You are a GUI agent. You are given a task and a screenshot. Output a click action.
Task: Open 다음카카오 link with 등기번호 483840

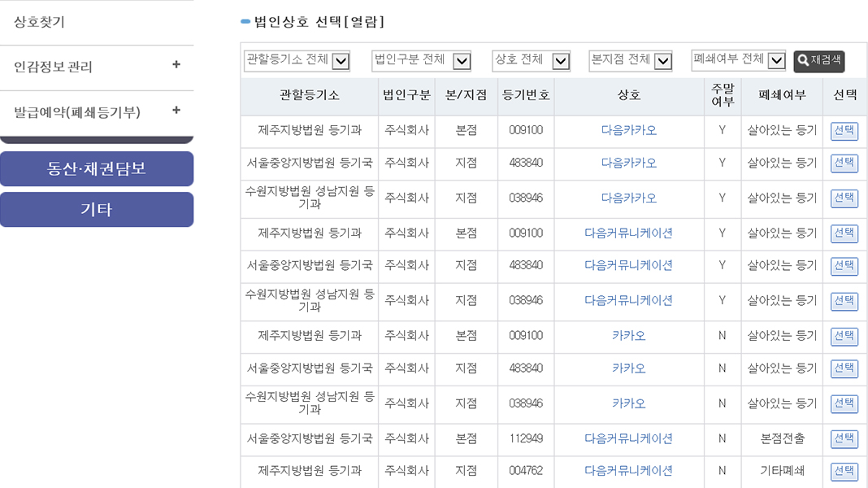629,163
